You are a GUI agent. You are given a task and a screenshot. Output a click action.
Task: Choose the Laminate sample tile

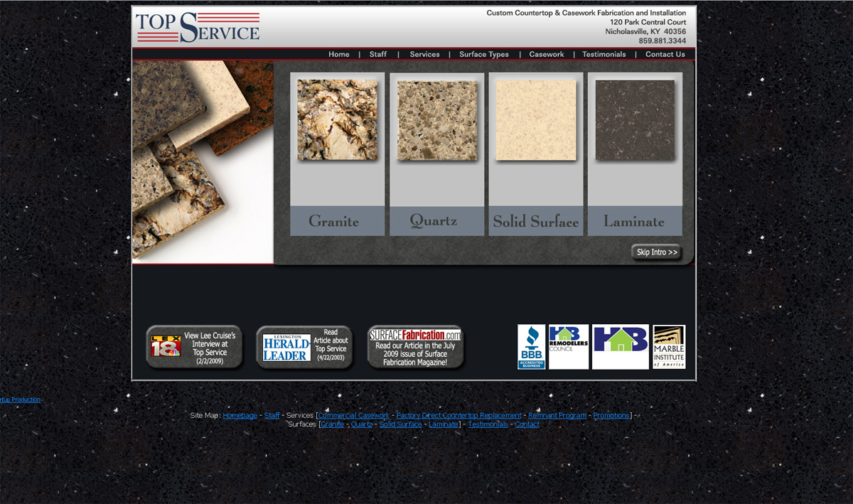pyautogui.click(x=635, y=154)
